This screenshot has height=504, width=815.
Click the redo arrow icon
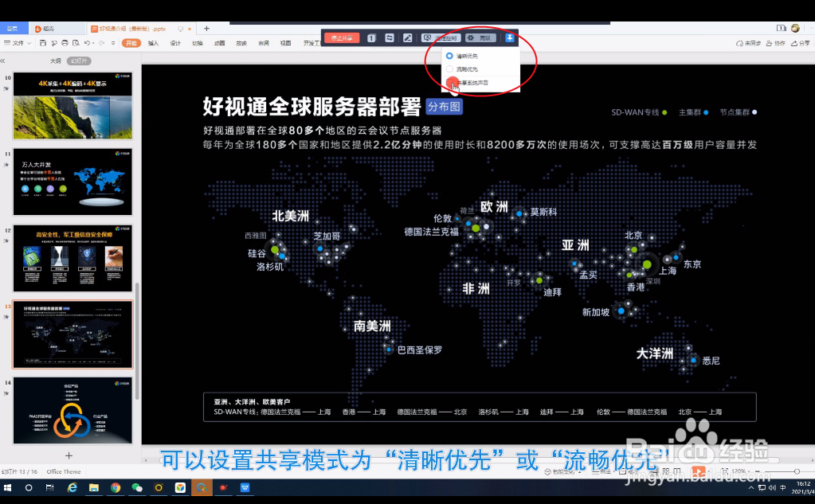(102, 43)
